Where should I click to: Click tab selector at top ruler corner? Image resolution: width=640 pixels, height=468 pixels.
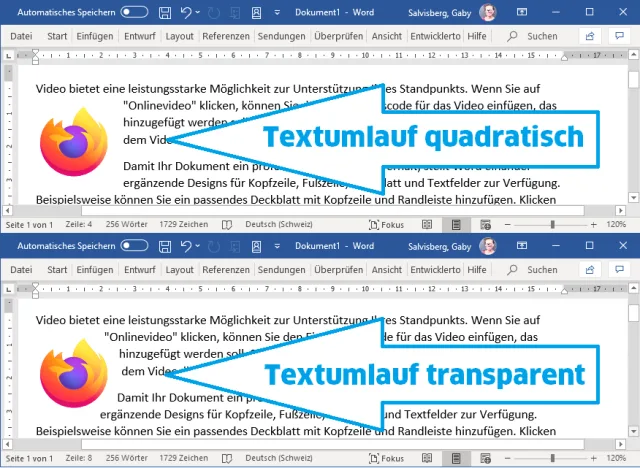[x=9, y=55]
